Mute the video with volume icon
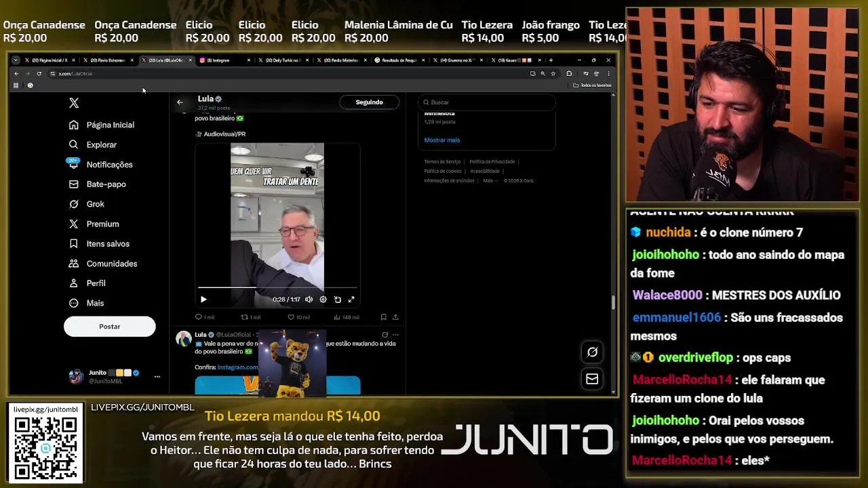Image resolution: width=868 pixels, height=488 pixels. (x=309, y=299)
